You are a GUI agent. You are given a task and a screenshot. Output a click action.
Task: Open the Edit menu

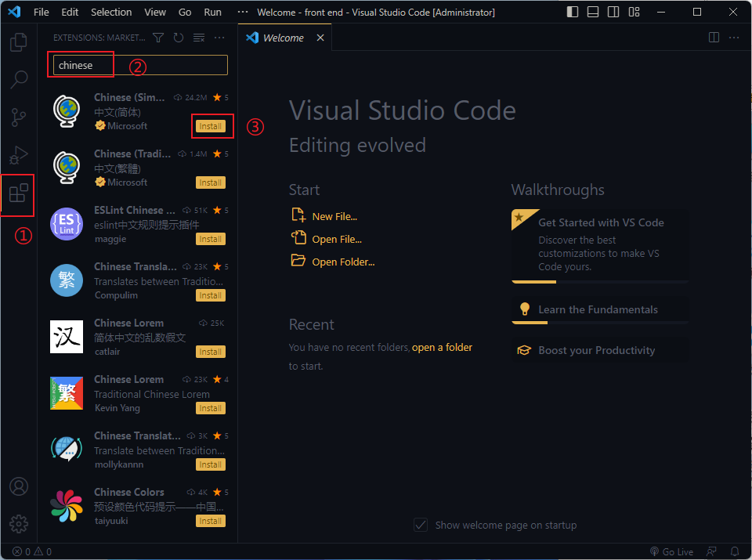[x=70, y=13]
